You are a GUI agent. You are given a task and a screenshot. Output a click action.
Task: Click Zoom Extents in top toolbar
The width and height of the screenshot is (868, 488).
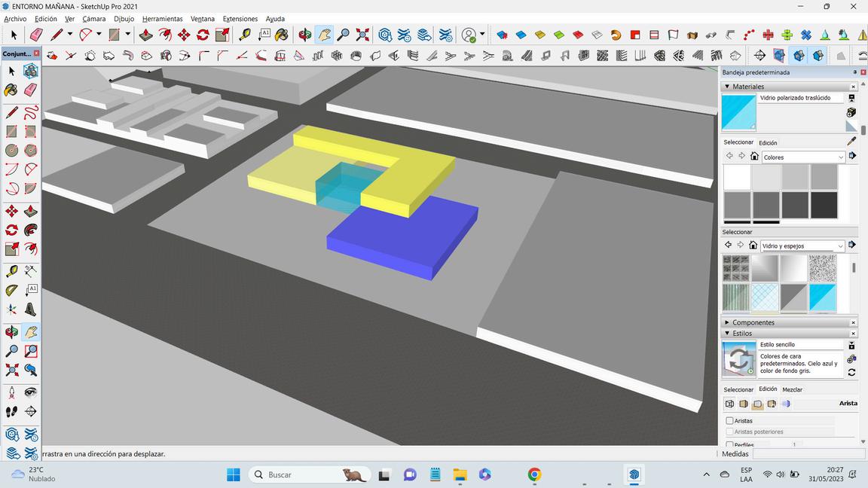coord(362,35)
